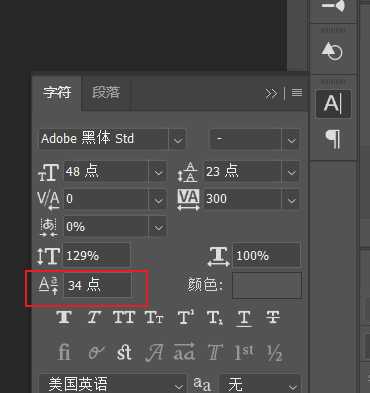Expand the font size dropdown
This screenshot has height=393, width=370.
click(158, 172)
